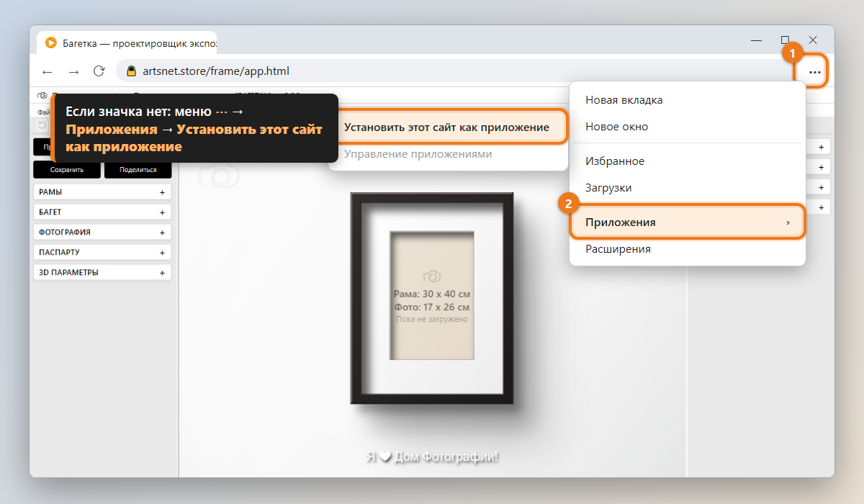The width and height of the screenshot is (864, 504).
Task: Go back using the browser back arrow
Action: [x=48, y=71]
